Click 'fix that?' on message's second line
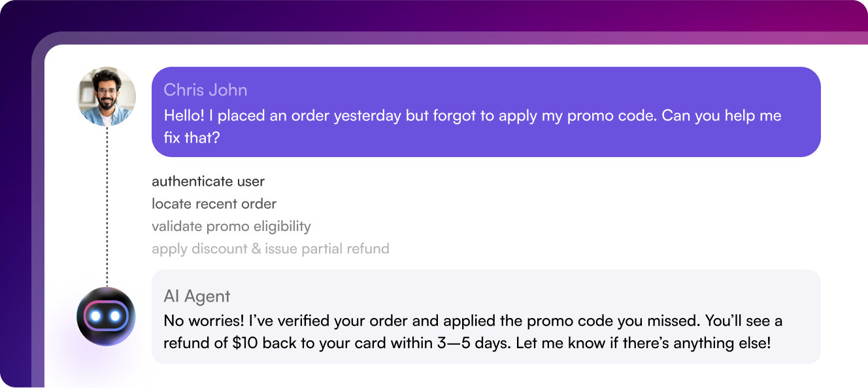Image resolution: width=868 pixels, height=388 pixels. [193, 139]
